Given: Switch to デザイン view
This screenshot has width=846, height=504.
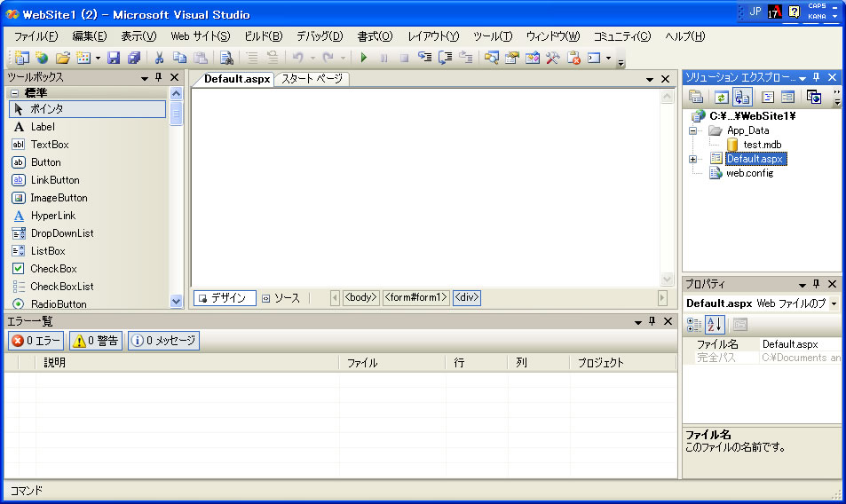Looking at the screenshot, I should tap(225, 298).
